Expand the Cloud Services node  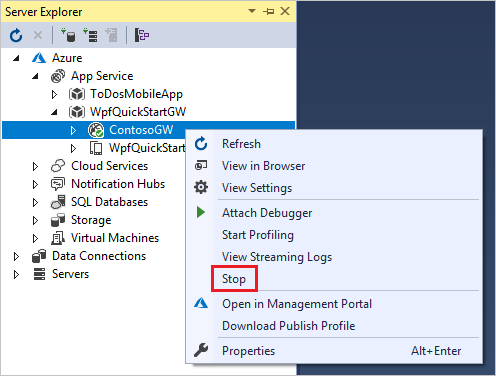[35, 167]
